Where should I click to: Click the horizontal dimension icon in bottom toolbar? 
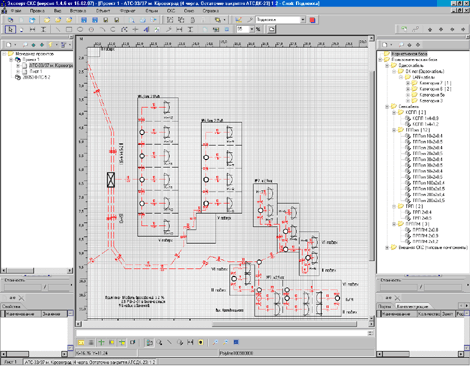190,342
